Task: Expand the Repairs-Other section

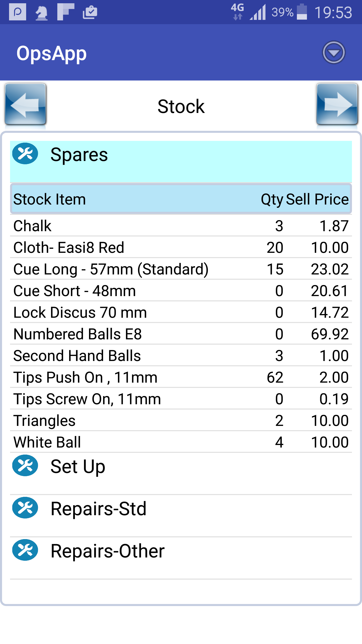Action: (x=181, y=558)
